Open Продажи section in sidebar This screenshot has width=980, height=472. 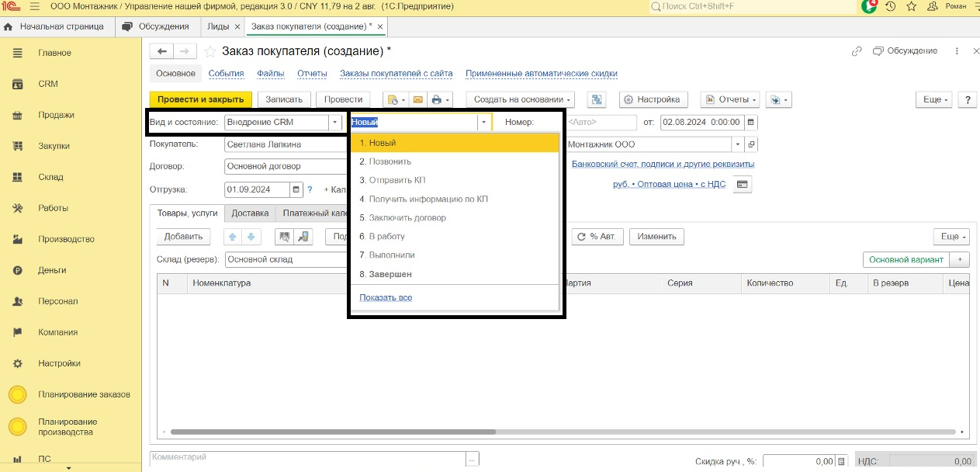[56, 115]
